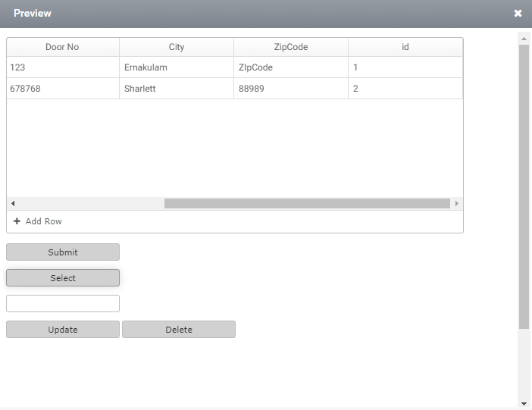This screenshot has height=410, width=532.
Task: Close the Preview dialog
Action: coord(518,13)
